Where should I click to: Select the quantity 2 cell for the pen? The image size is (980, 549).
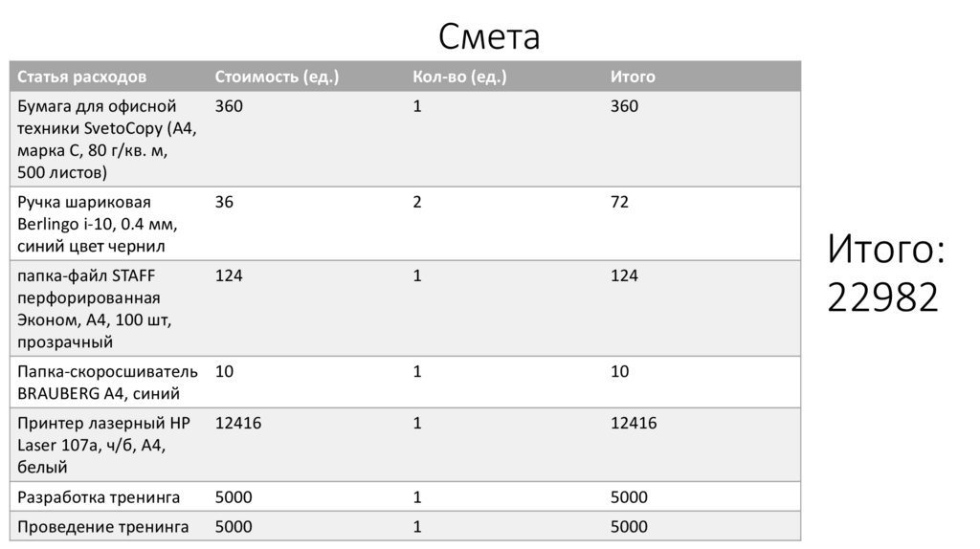pos(417,203)
